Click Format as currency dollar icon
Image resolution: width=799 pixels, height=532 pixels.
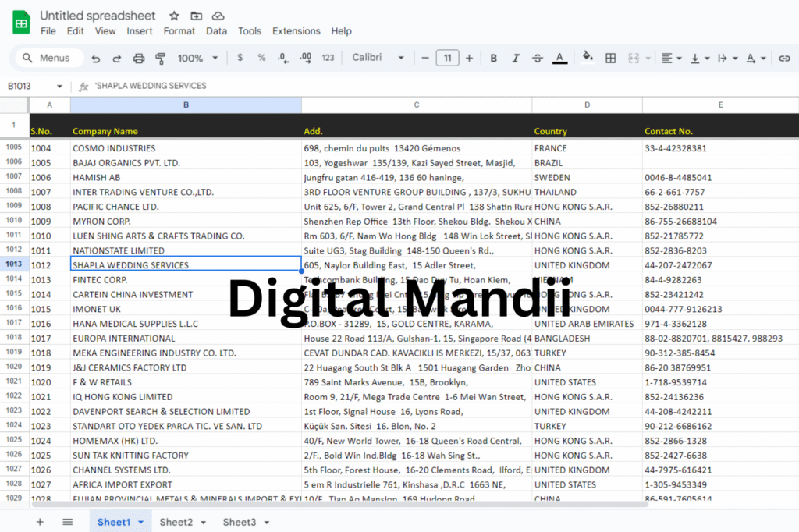tap(240, 59)
